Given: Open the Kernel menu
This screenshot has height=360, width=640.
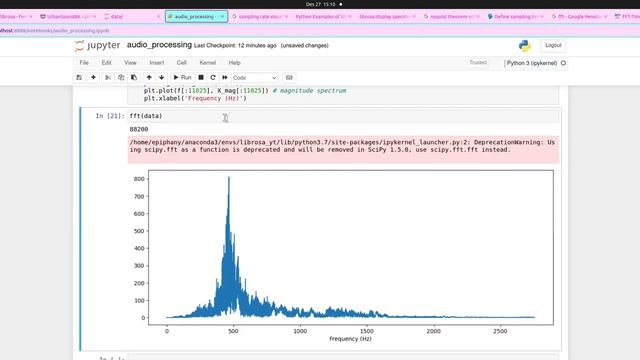Looking at the screenshot, I should 207,63.
